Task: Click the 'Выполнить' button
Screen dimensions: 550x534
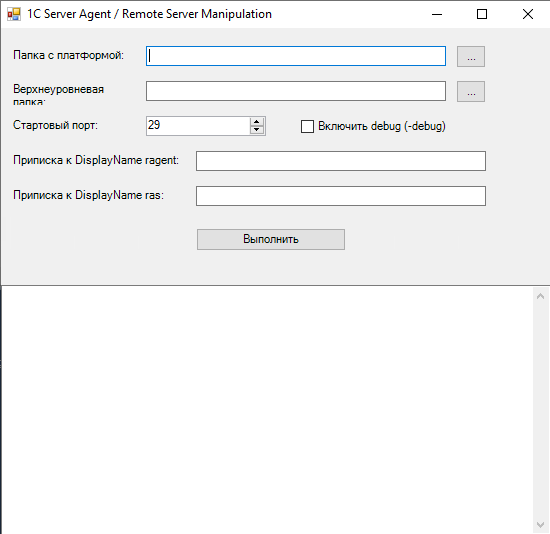Action: 271,239
